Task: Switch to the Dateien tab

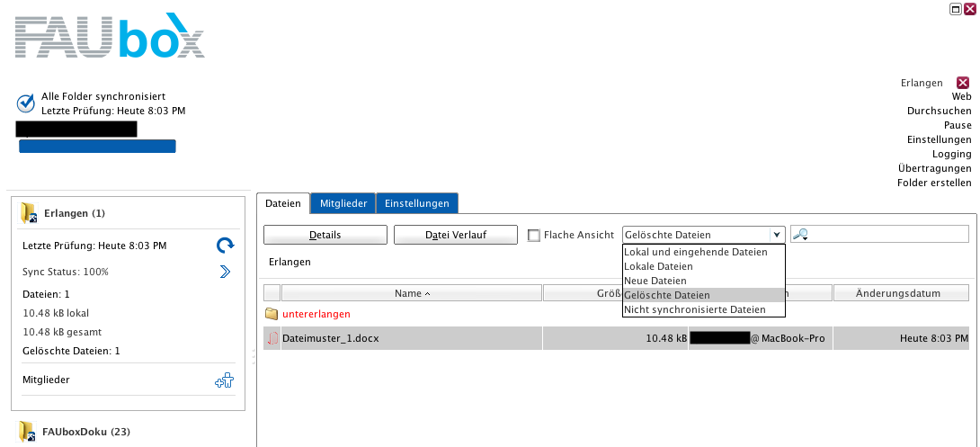Action: click(283, 203)
